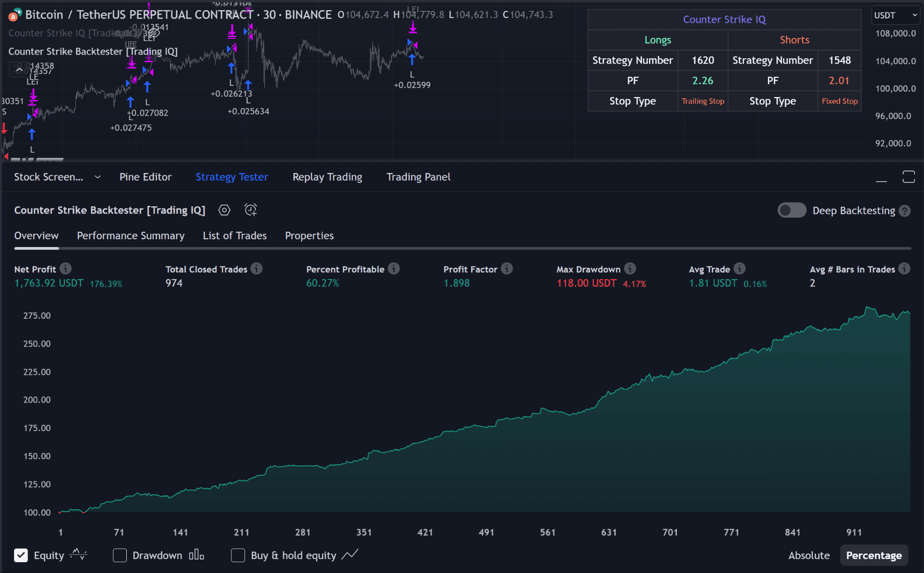The width and height of the screenshot is (924, 573).
Task: Show Avg Trade info icon
Action: point(739,269)
